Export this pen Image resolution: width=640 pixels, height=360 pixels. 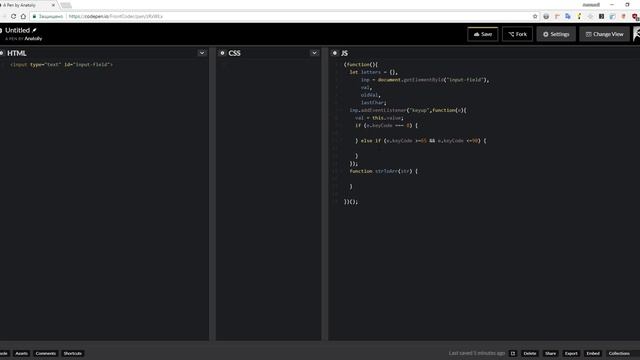pyautogui.click(x=571, y=353)
